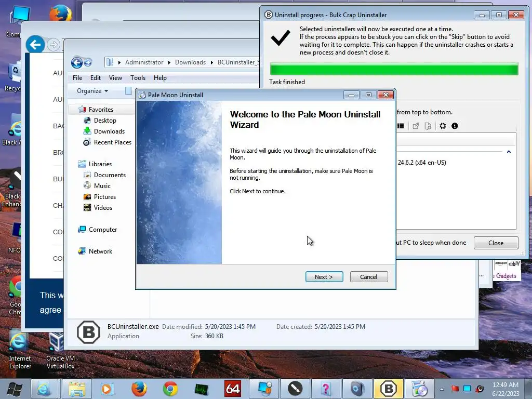Click the green uninstall progress bar

394,69
